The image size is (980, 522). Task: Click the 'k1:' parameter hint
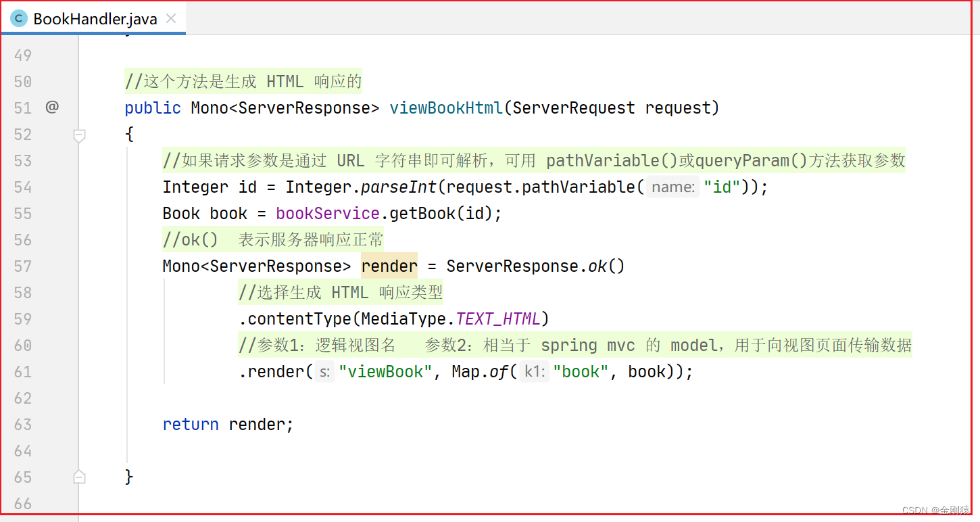[x=535, y=372]
